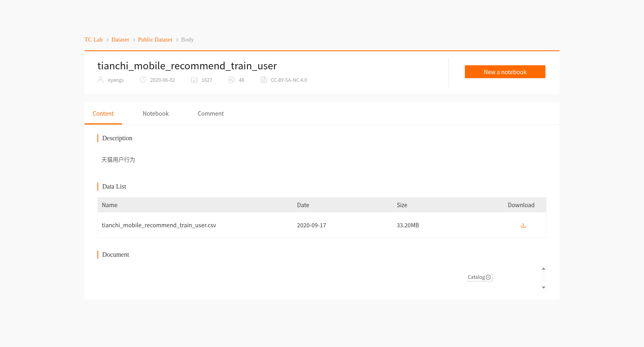
Task: Click the publish date 2020-06-02
Action: [163, 80]
